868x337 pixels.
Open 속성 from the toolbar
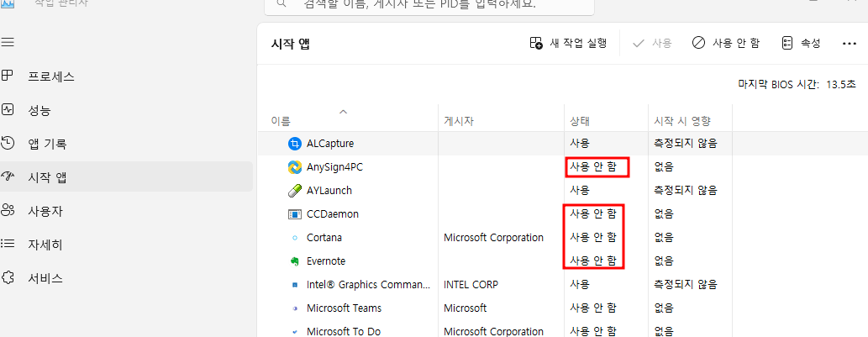(801, 43)
